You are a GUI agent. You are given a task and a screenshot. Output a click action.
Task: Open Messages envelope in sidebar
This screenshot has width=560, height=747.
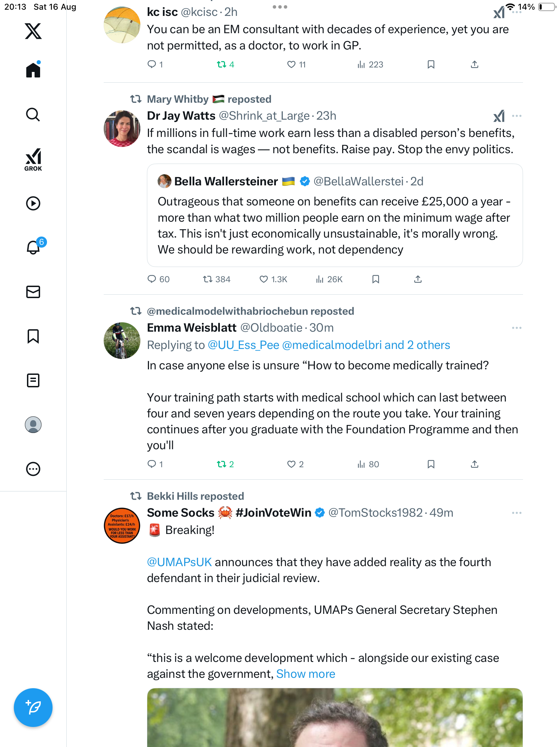[33, 292]
